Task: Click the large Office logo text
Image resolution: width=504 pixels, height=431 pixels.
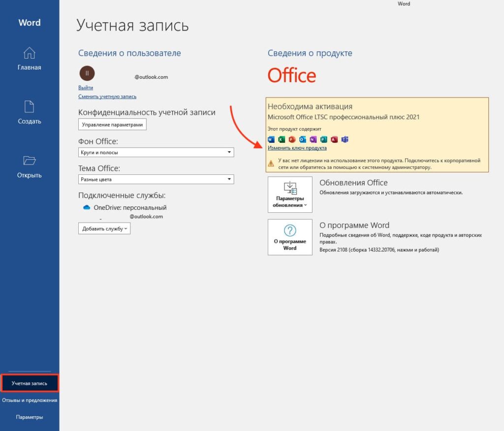Action: coord(292,75)
